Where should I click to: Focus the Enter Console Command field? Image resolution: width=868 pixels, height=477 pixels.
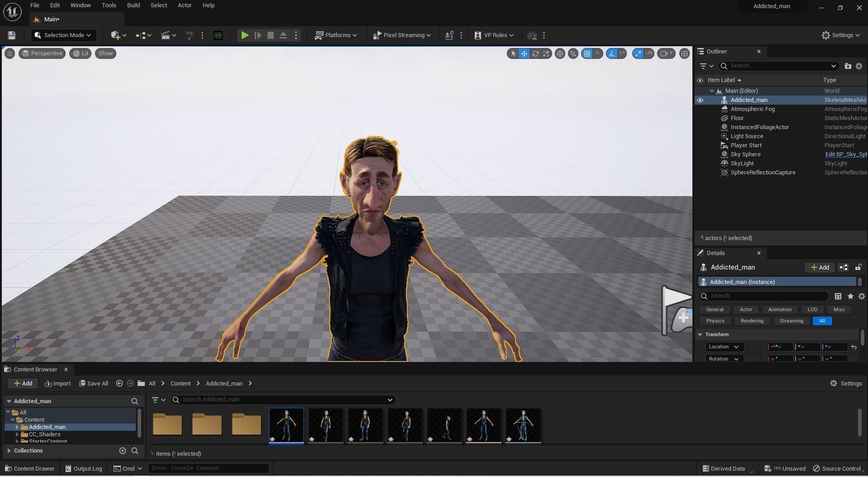[209, 468]
